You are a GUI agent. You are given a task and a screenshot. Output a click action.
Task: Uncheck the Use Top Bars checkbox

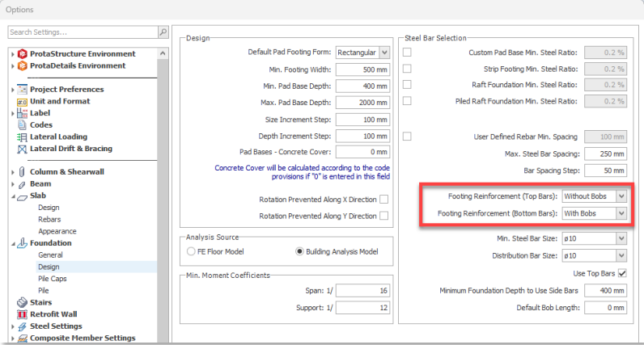[x=621, y=273]
